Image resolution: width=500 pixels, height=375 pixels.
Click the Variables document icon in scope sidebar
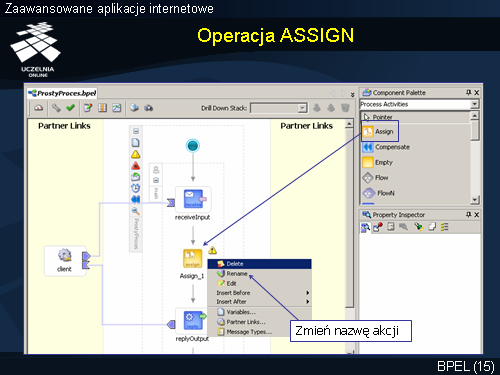[135, 143]
